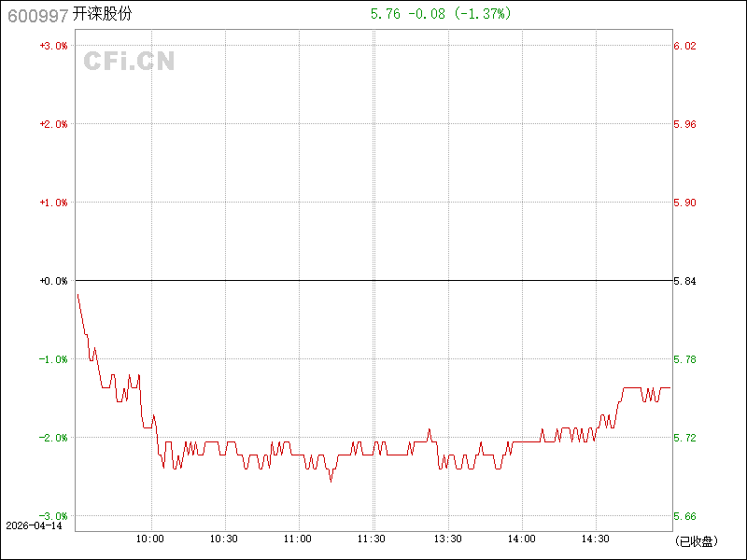The height and width of the screenshot is (560, 747).
Task: Click the 6.02 price axis label
Action: 685,46
